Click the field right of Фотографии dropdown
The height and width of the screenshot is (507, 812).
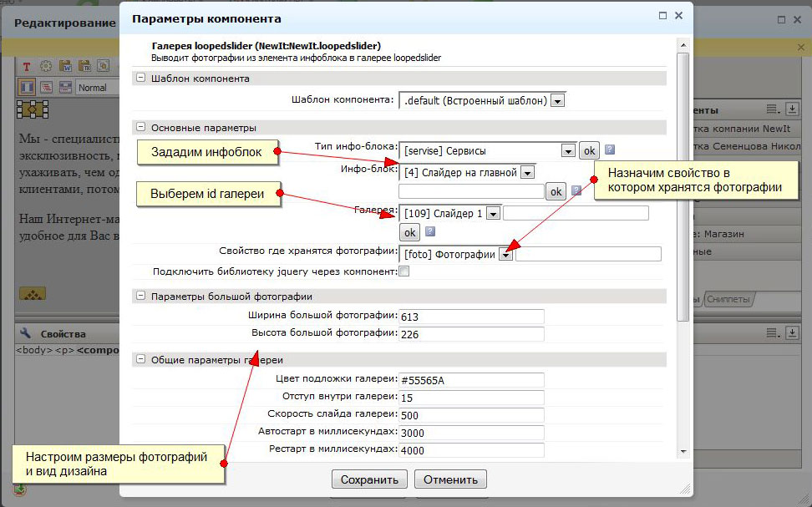coord(588,254)
